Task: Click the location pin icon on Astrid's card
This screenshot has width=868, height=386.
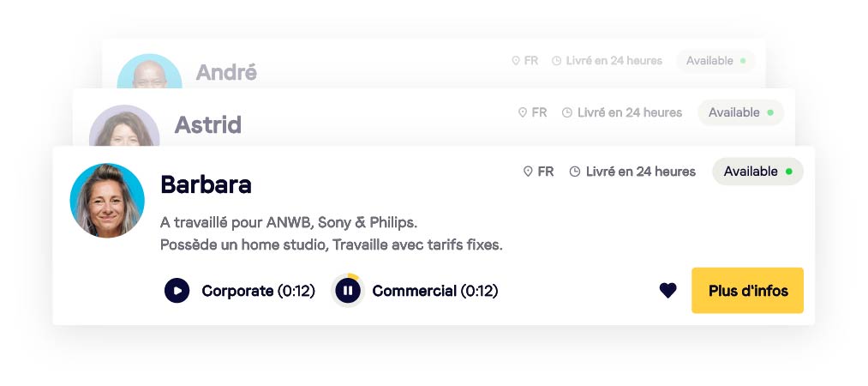Action: point(522,112)
